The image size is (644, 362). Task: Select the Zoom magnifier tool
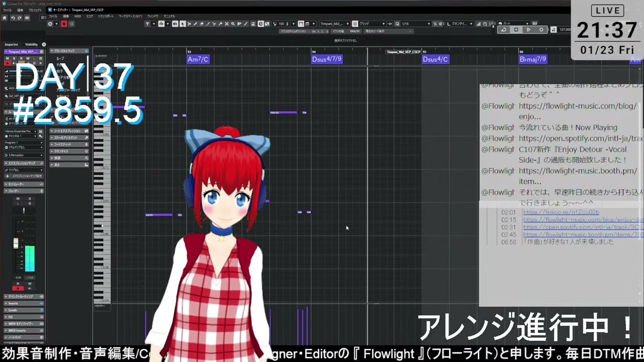click(x=233, y=24)
